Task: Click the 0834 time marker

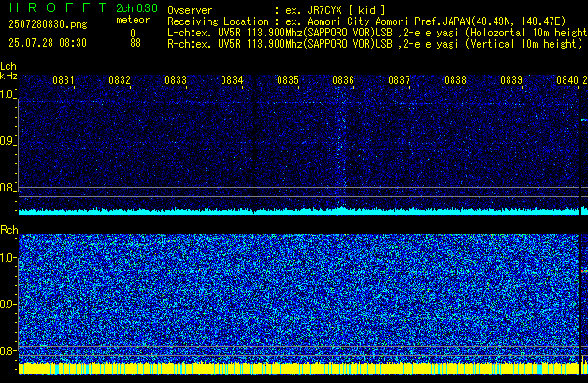Action: [x=232, y=80]
